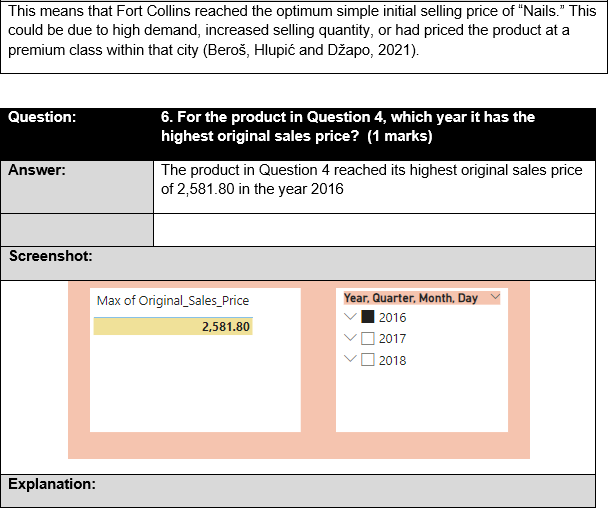Expand the 2018 hierarchy chevron
The image size is (610, 512).
coord(350,360)
